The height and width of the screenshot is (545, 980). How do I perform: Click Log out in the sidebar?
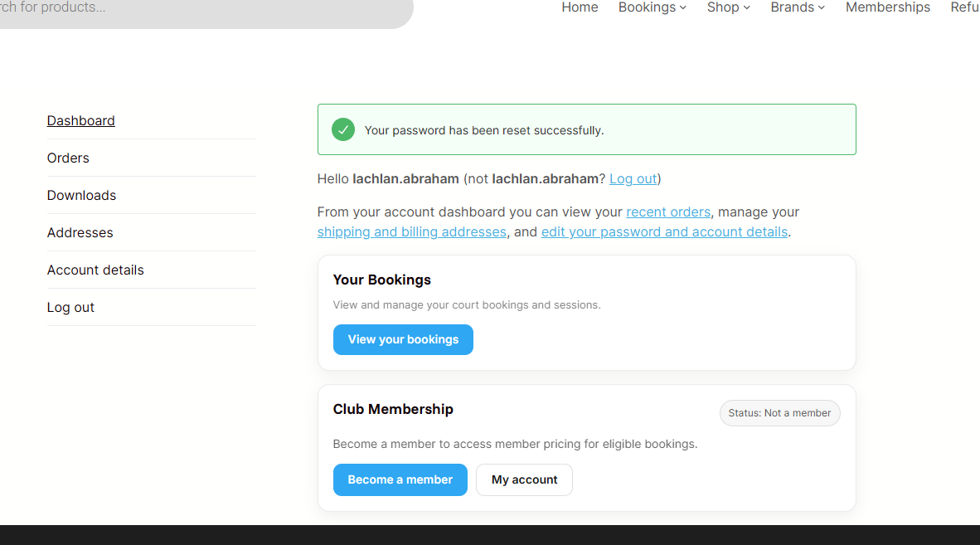[70, 307]
